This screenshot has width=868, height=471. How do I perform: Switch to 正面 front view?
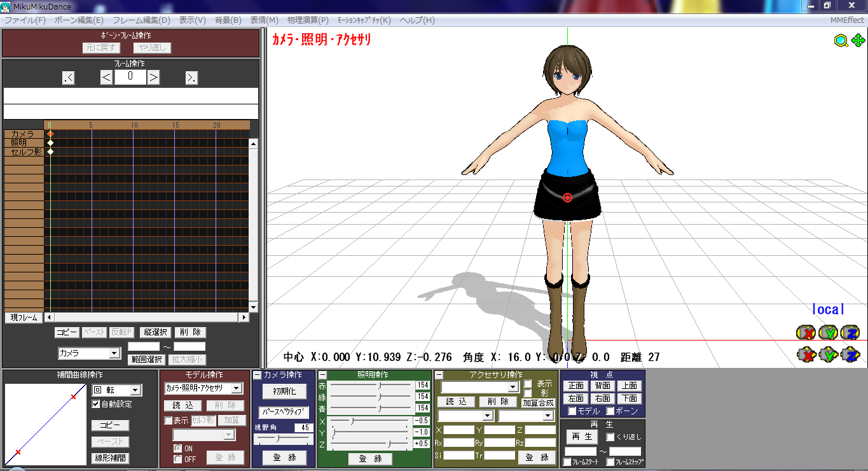[x=575, y=386]
